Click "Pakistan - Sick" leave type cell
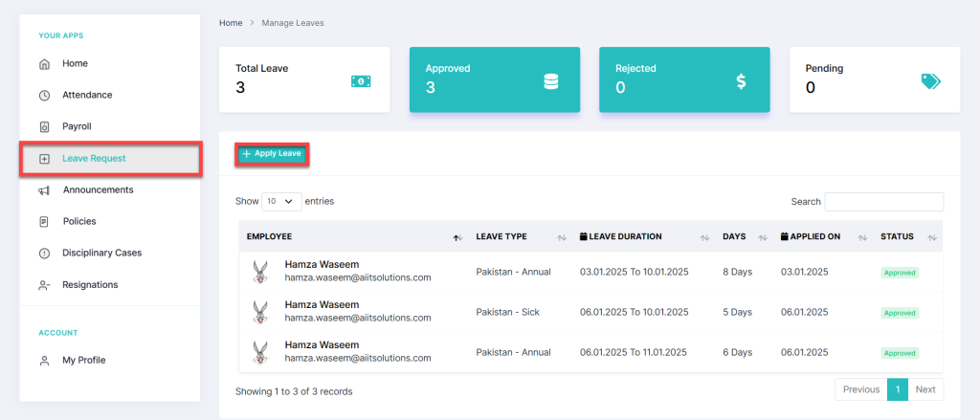Viewport: 980px width, 420px height. point(507,312)
